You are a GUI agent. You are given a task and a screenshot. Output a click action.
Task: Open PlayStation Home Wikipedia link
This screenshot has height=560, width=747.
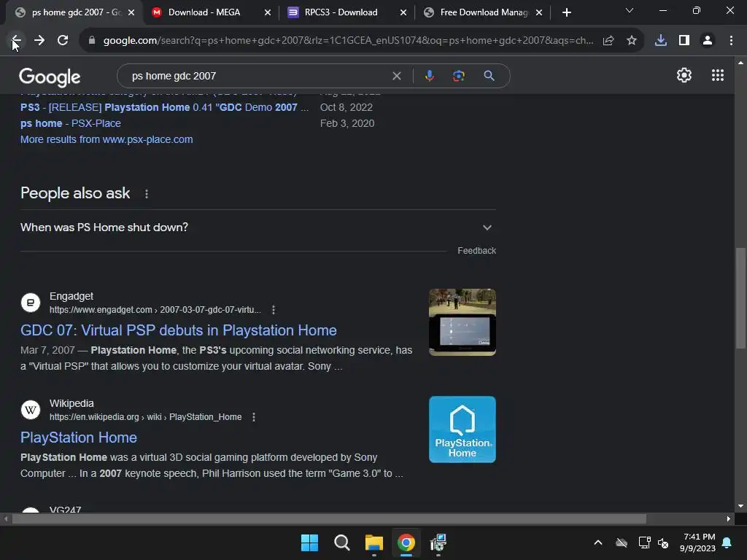[x=79, y=437]
